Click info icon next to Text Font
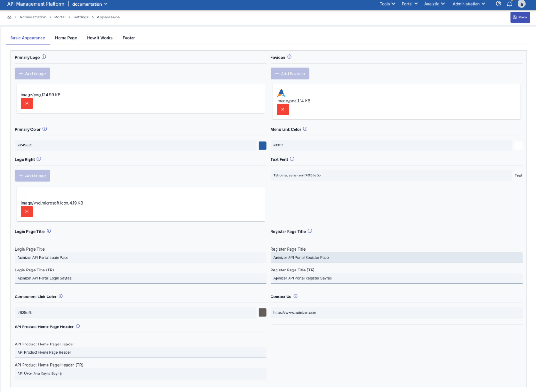This screenshot has height=392, width=536. click(x=292, y=159)
